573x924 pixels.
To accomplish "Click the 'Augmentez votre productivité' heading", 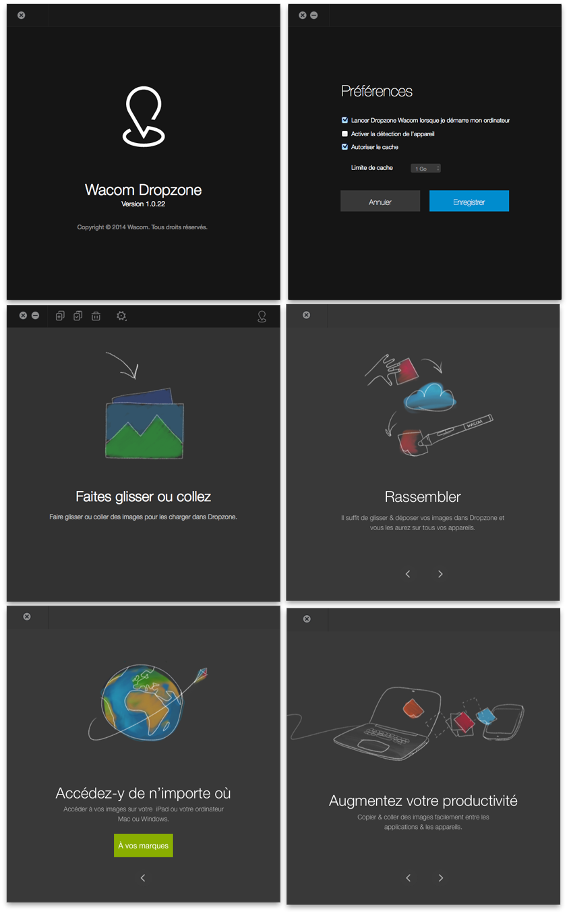I will (x=423, y=801).
